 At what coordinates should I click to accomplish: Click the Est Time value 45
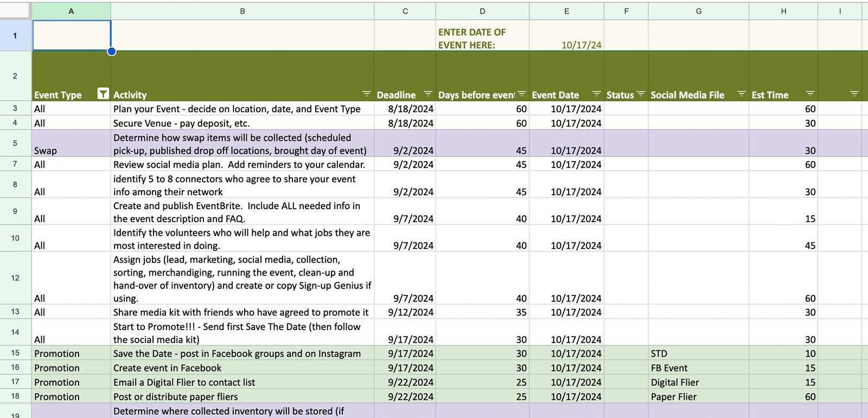783,239
